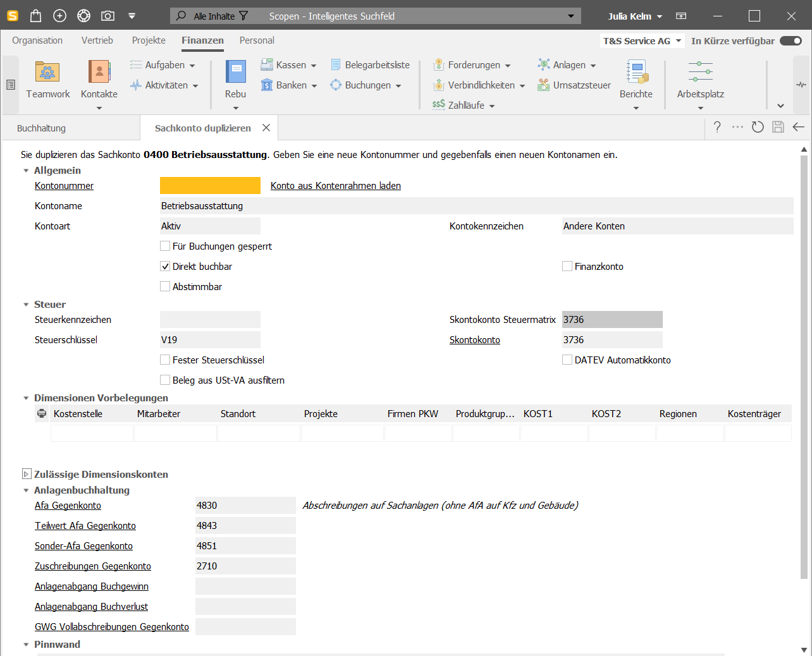Open Julia Kelm user dropdown

coord(635,16)
